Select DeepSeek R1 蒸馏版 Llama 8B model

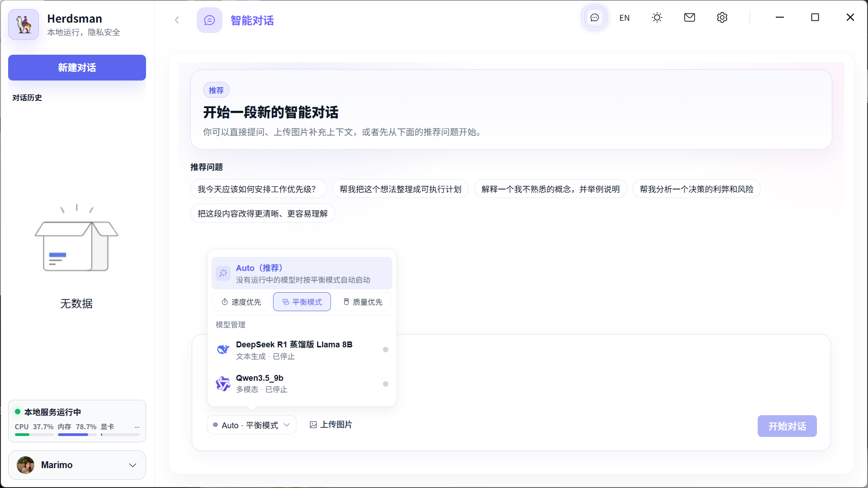click(x=302, y=350)
